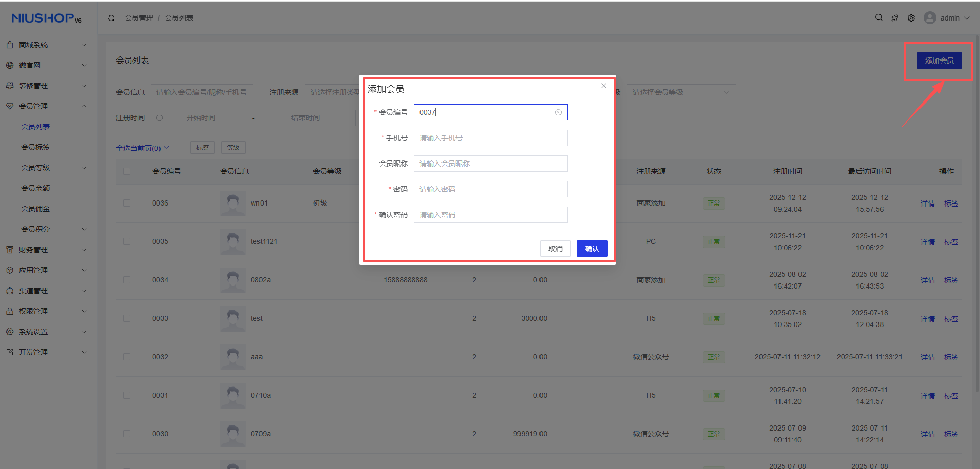Expand the 全选当前页(0) dropdown
This screenshot has width=980, height=469.
[x=142, y=148]
